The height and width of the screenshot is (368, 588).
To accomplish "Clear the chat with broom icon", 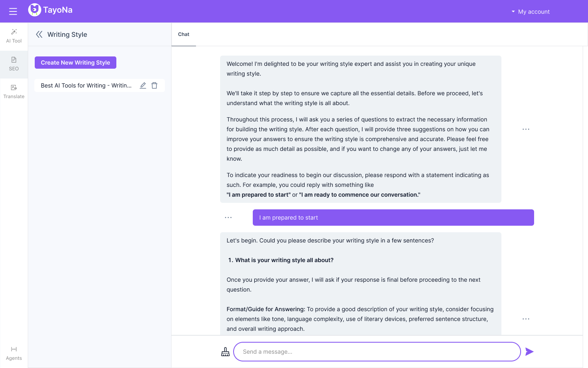I will pos(225,352).
